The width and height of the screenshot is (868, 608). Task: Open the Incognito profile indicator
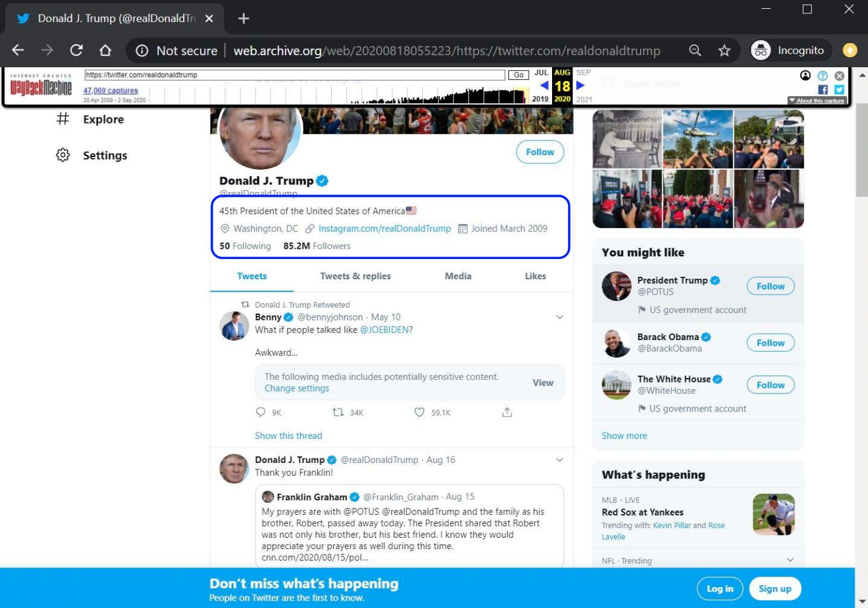click(x=788, y=51)
